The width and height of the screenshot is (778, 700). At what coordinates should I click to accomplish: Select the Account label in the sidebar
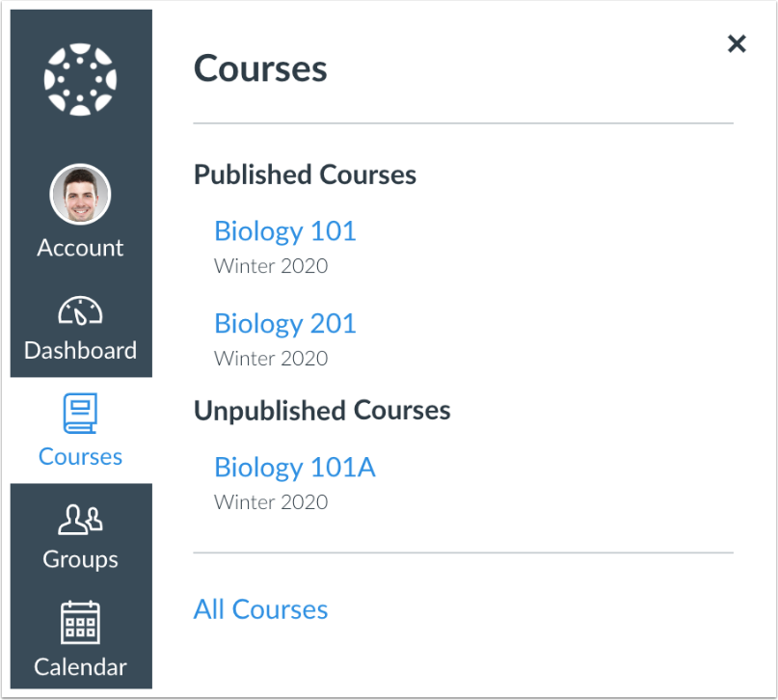point(80,248)
